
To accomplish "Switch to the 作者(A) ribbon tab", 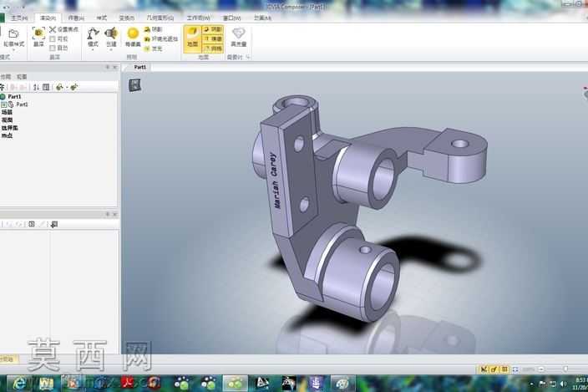I will pos(76,18).
